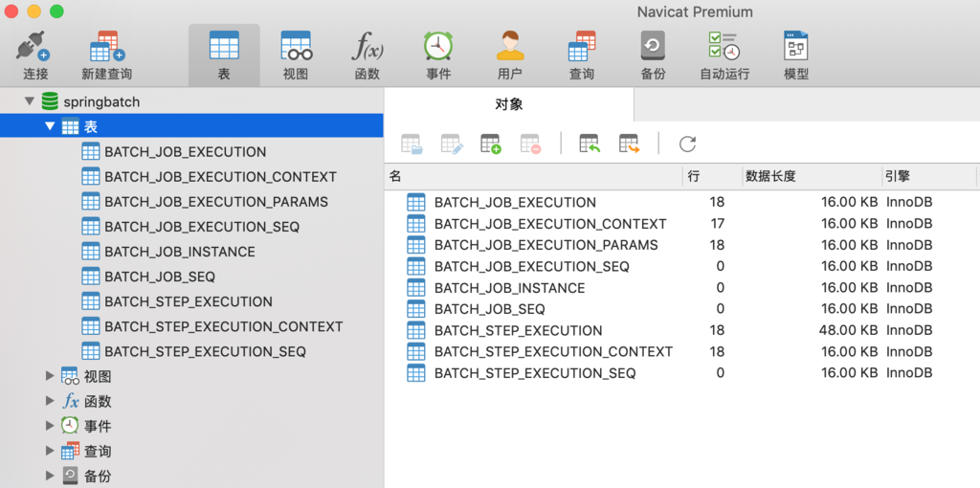Select BATCH_JOB_EXECUTION row in object list
This screenshot has height=488, width=980.
tap(681, 203)
